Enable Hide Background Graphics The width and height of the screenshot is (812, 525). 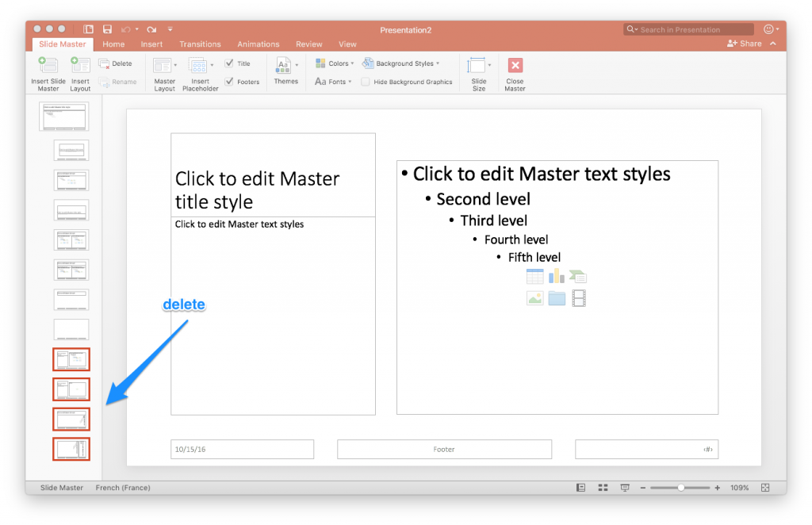tap(366, 81)
